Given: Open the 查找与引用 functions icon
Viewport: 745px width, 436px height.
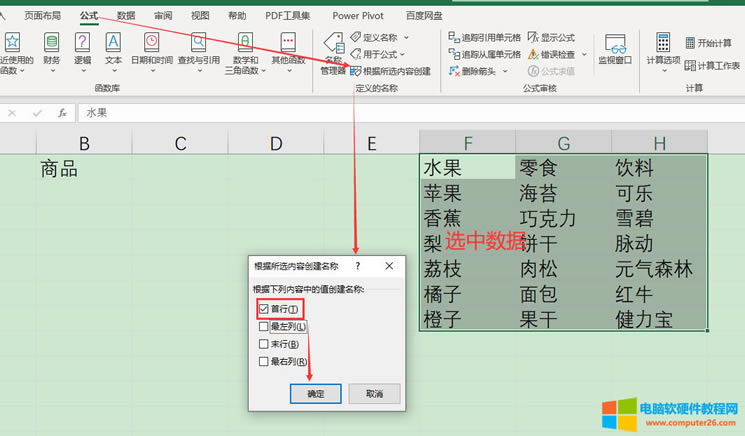Looking at the screenshot, I should 199,43.
